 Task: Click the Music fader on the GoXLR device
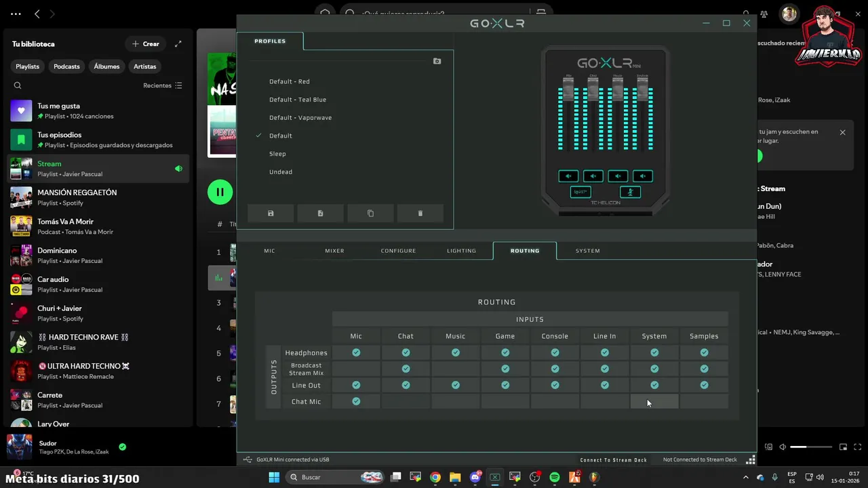(618, 89)
